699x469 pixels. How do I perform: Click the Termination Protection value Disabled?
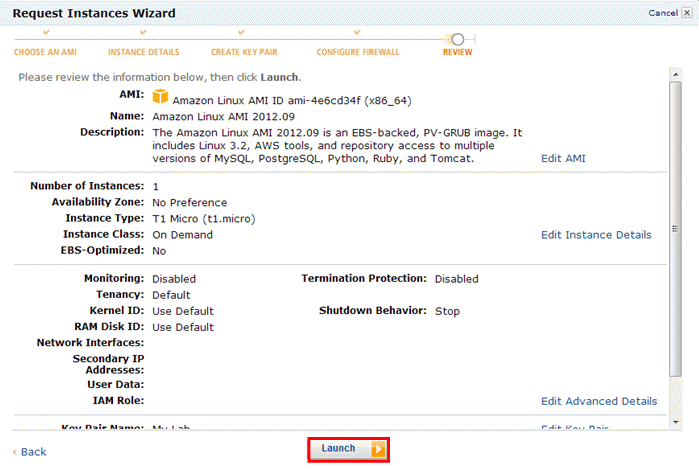456,279
